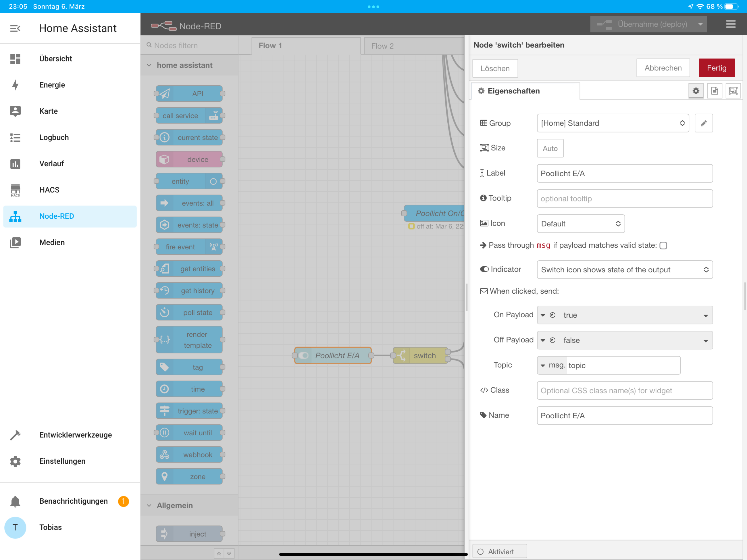Select the device palette node
The height and width of the screenshot is (560, 747).
coord(189,159)
